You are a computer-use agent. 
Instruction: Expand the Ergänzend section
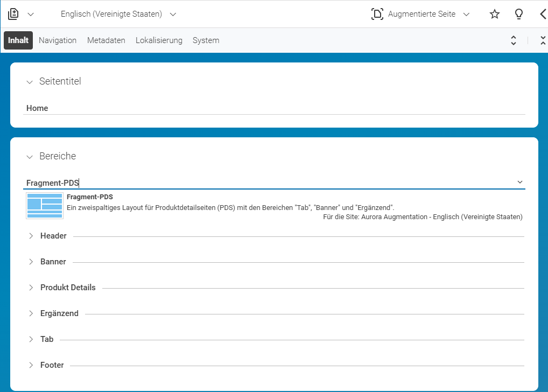point(31,313)
